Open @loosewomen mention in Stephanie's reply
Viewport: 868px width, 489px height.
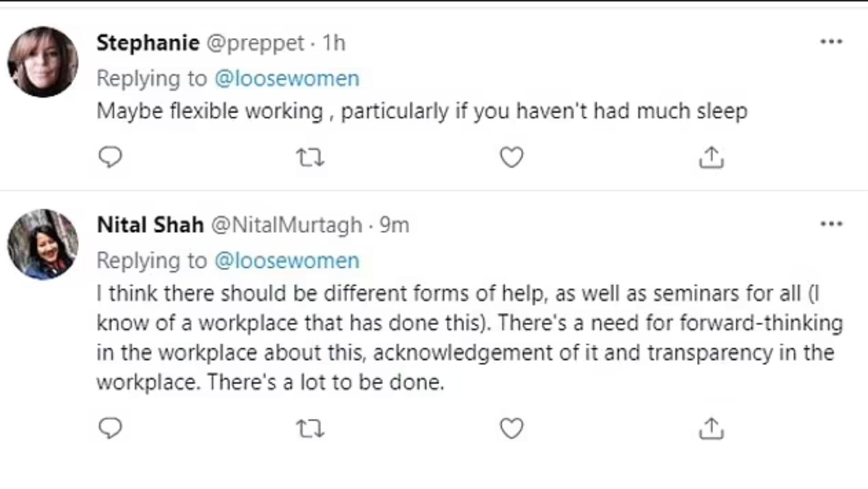(287, 78)
